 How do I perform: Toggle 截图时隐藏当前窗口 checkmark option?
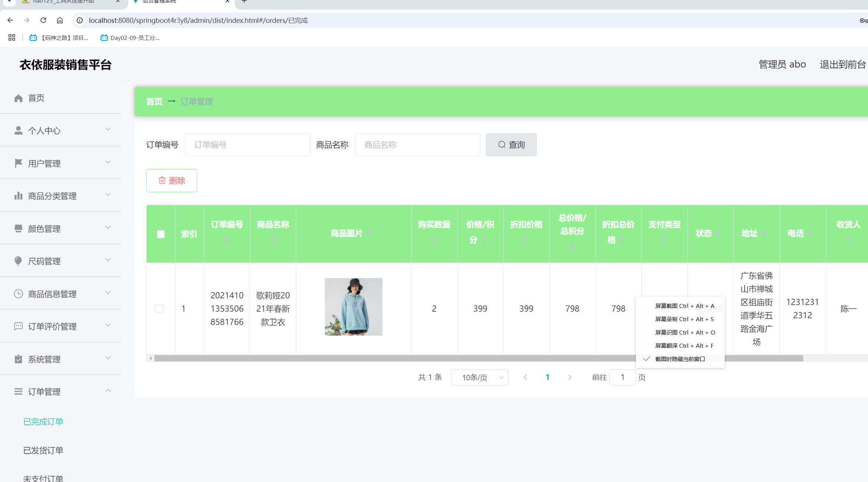coord(680,359)
